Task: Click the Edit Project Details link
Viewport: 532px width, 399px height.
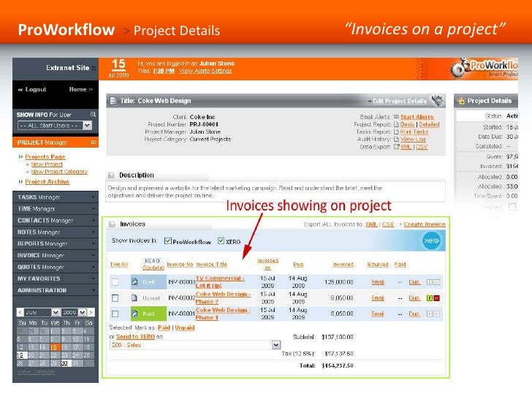Action: 400,101
